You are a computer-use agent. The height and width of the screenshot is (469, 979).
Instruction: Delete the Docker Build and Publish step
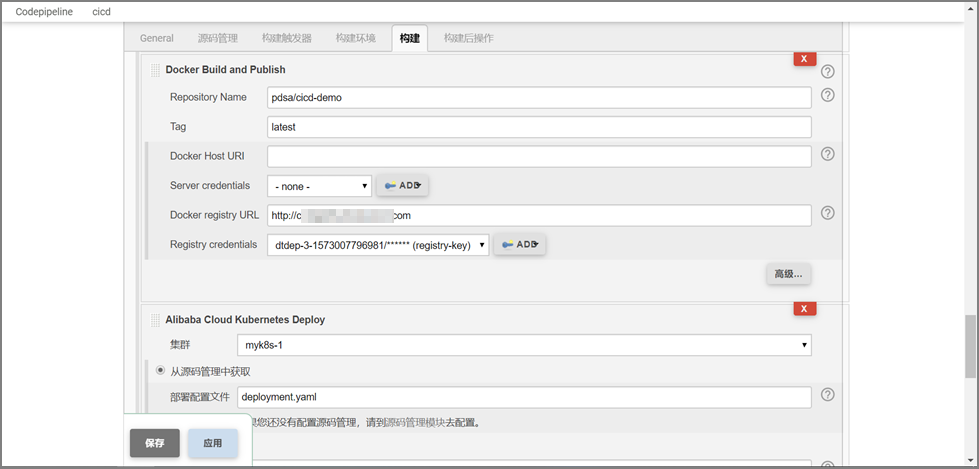click(805, 59)
